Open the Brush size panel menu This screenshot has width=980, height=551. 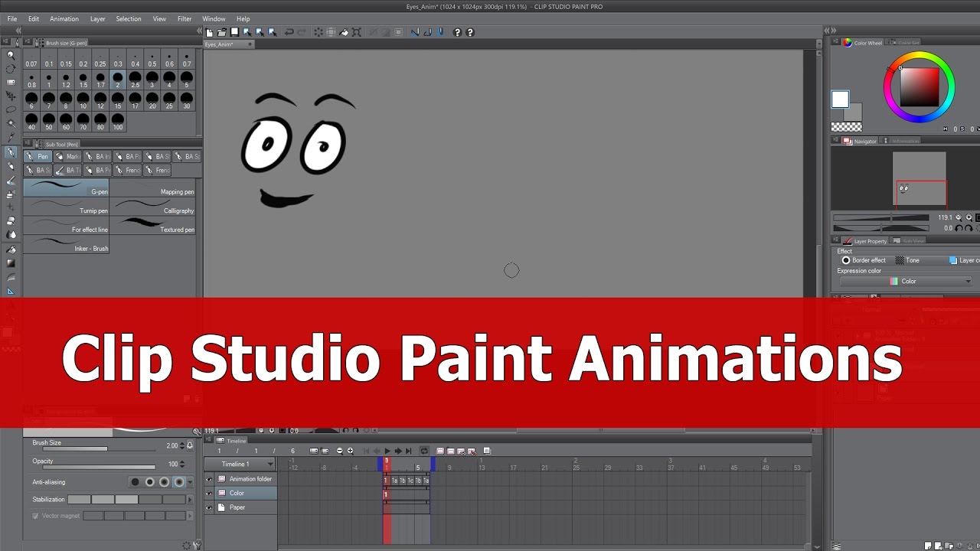[28, 42]
